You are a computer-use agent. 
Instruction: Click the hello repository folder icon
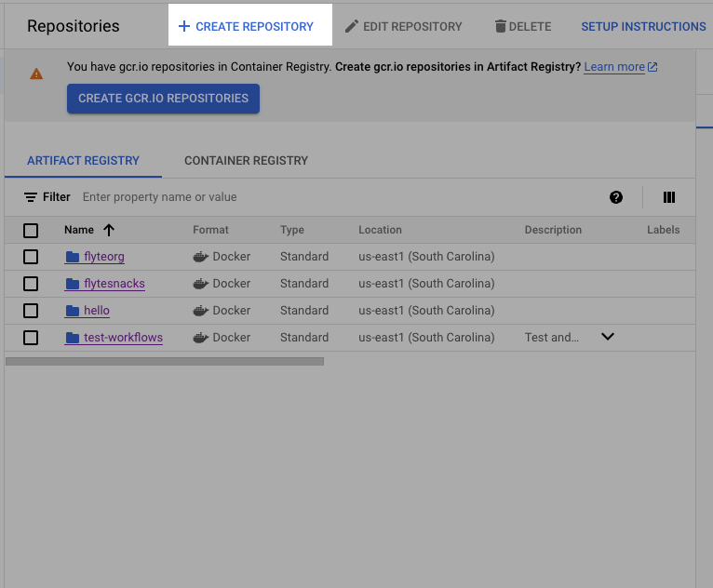73,311
